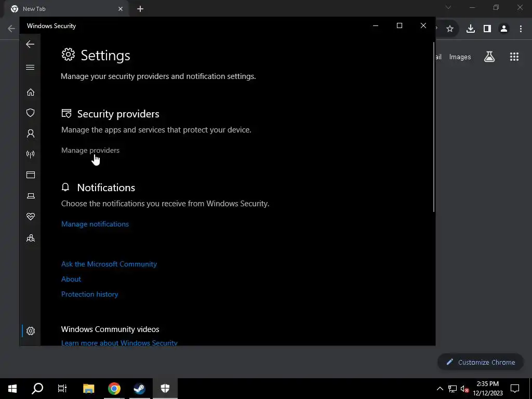Open Chrome downloads icon
The image size is (532, 399).
pyautogui.click(x=471, y=29)
